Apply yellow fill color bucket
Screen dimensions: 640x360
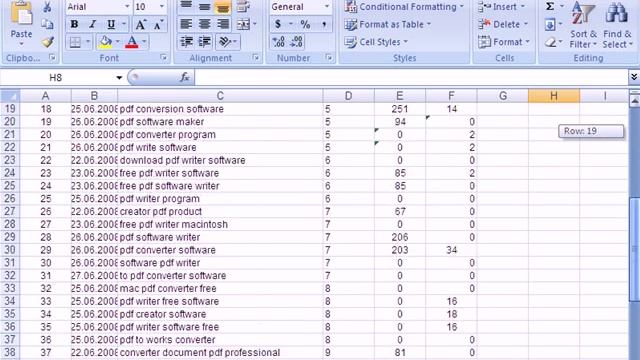[105, 42]
